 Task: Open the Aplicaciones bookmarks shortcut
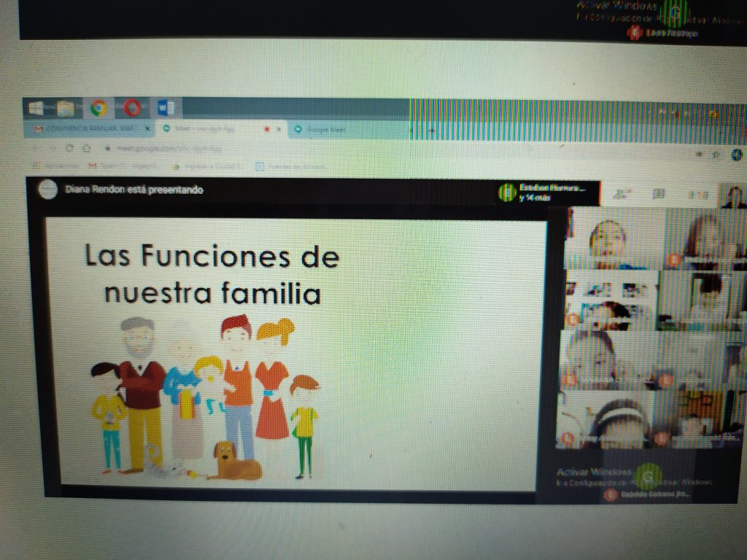(x=51, y=166)
